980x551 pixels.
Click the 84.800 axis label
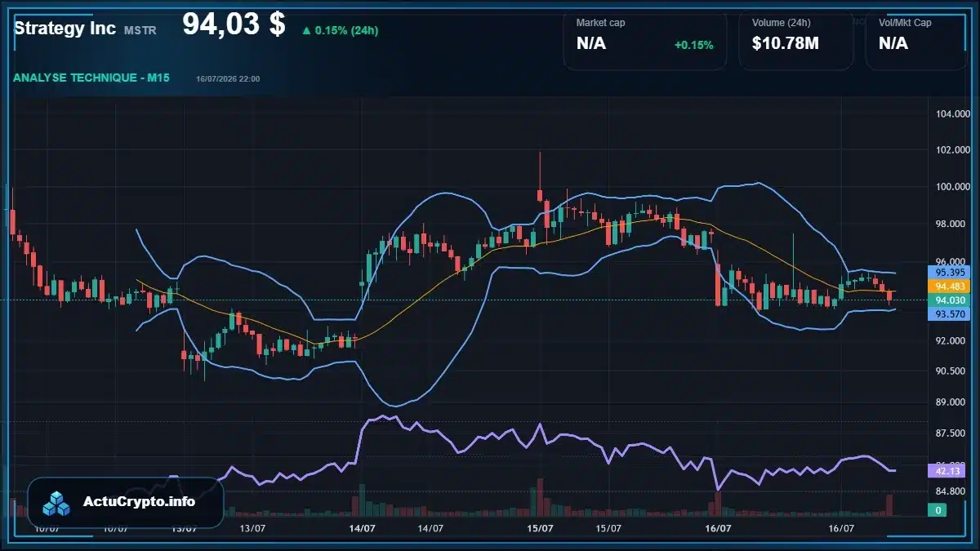[951, 491]
